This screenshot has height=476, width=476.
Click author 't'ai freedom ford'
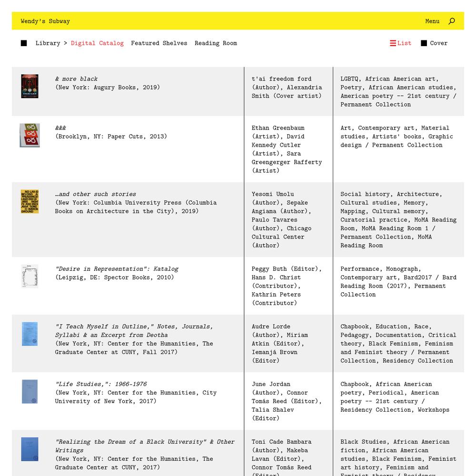pyautogui.click(x=281, y=79)
